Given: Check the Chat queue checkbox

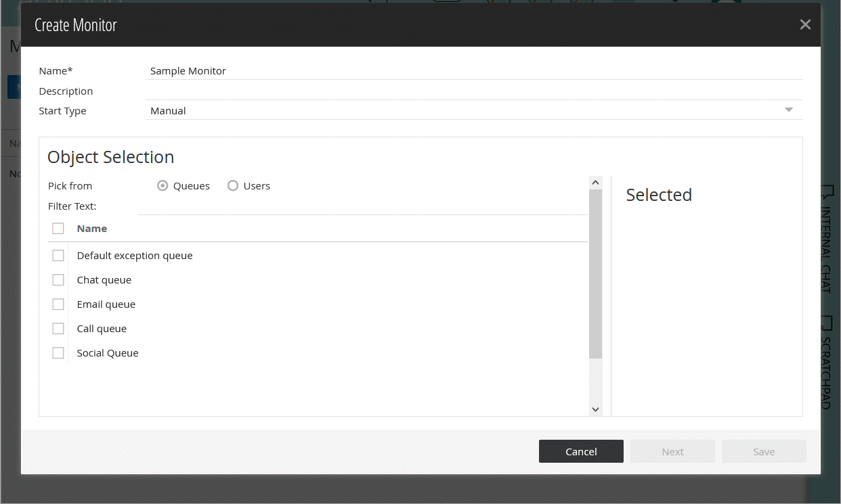Looking at the screenshot, I should pos(58,280).
